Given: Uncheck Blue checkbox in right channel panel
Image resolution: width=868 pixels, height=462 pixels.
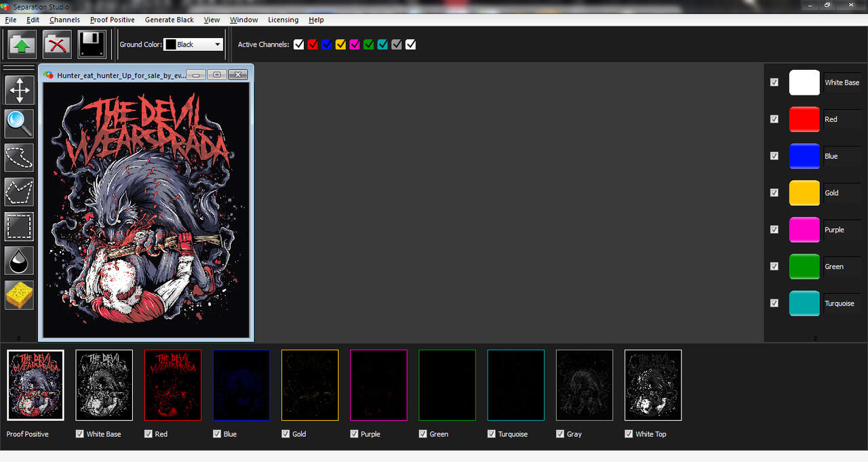Looking at the screenshot, I should tap(774, 156).
